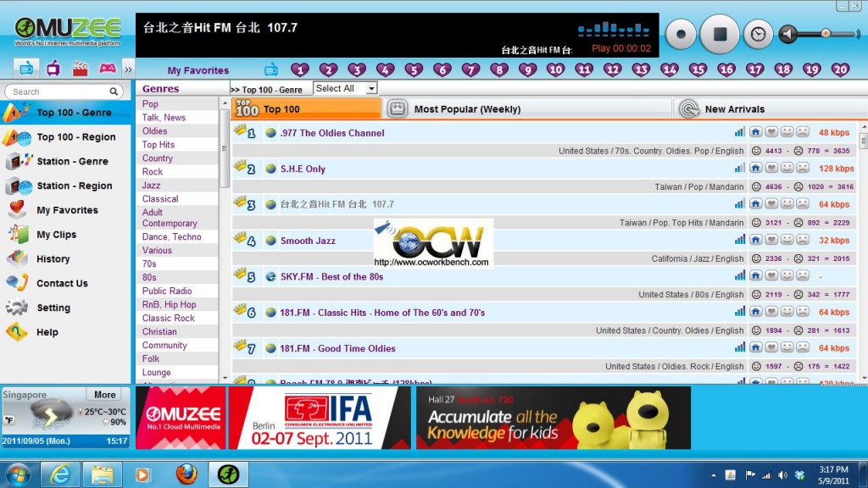Play favorite slot heart number 14
This screenshot has width=868, height=488.
(670, 69)
